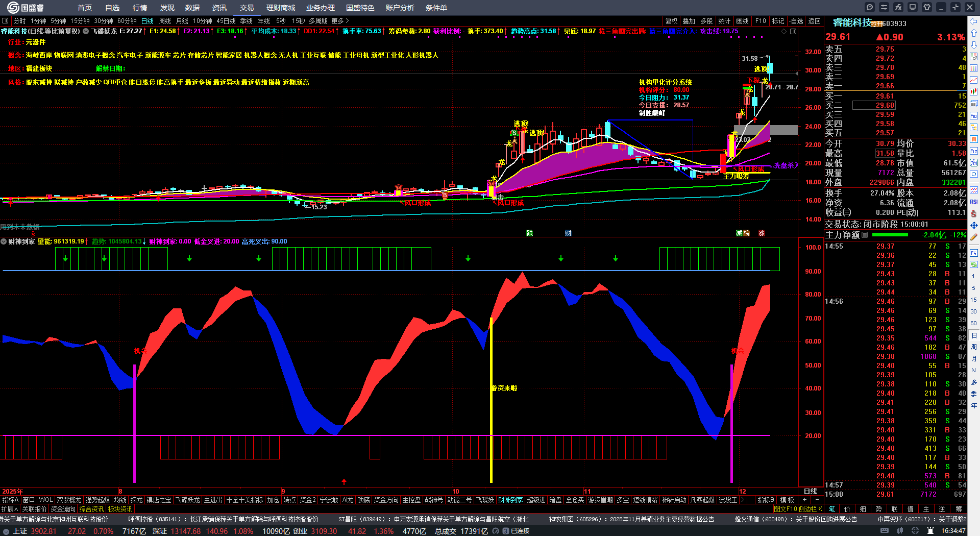This screenshot has height=536, width=980.
Task: Expand the tick panel with double-arrow
Action: [x=820, y=509]
